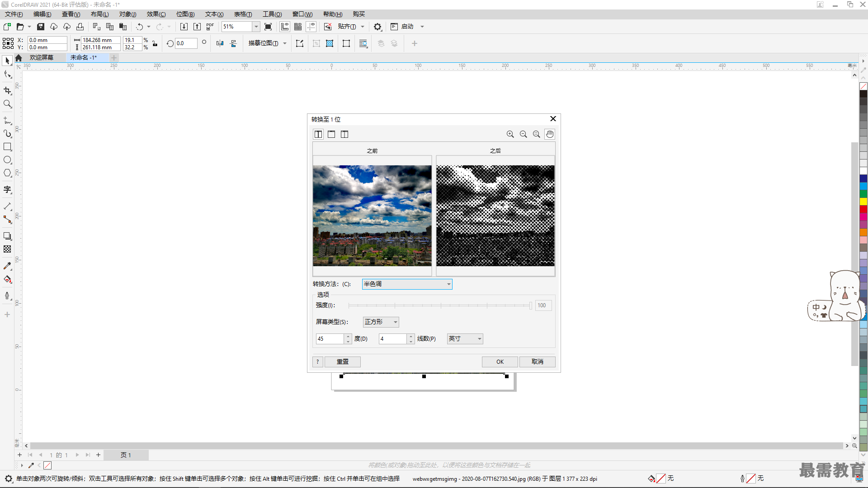The height and width of the screenshot is (488, 868).
Task: Toggle before-and-after split preview mode
Action: (x=318, y=134)
